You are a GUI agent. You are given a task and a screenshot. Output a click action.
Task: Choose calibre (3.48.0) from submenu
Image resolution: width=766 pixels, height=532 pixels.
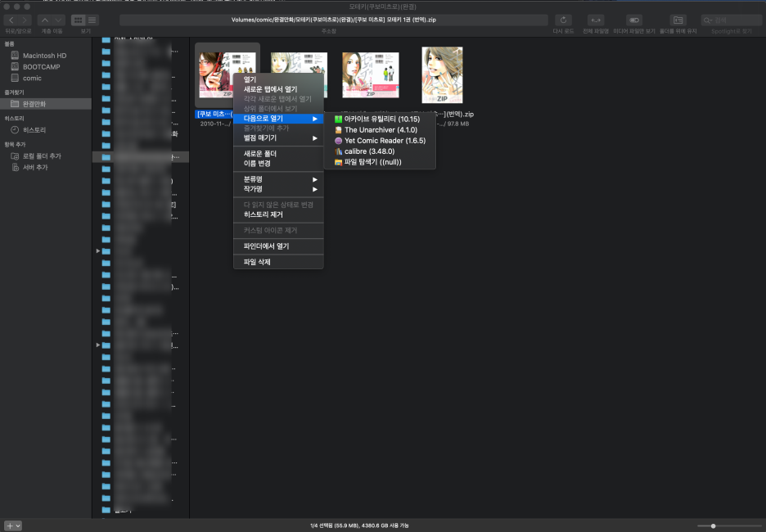tap(364, 151)
